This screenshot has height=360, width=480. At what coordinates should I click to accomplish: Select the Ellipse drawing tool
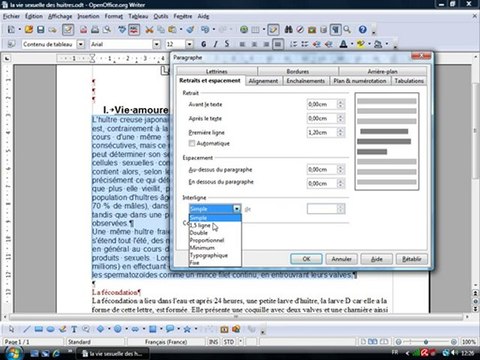[50, 329]
